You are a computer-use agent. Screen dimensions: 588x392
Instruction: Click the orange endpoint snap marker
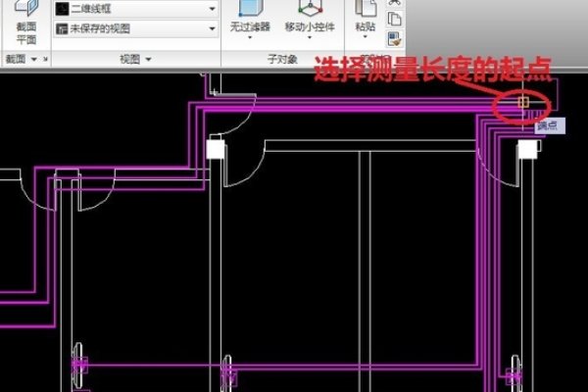point(522,102)
